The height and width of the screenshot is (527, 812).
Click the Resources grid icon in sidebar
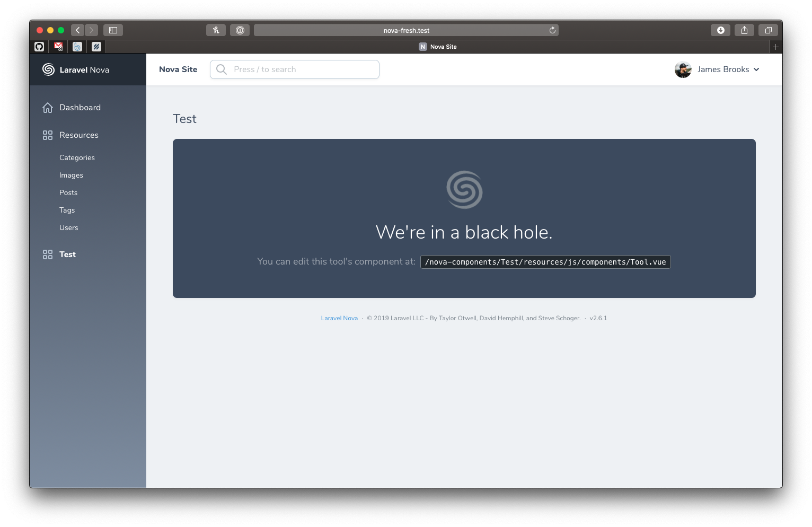(47, 135)
